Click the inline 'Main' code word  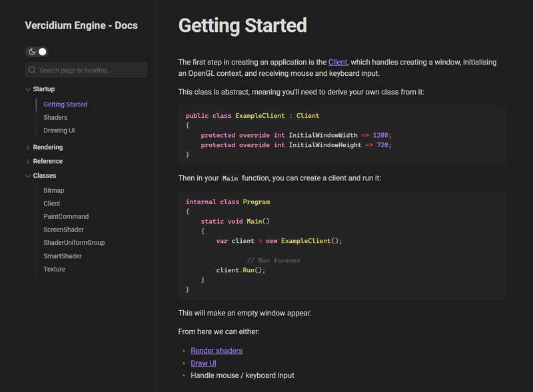click(x=230, y=178)
